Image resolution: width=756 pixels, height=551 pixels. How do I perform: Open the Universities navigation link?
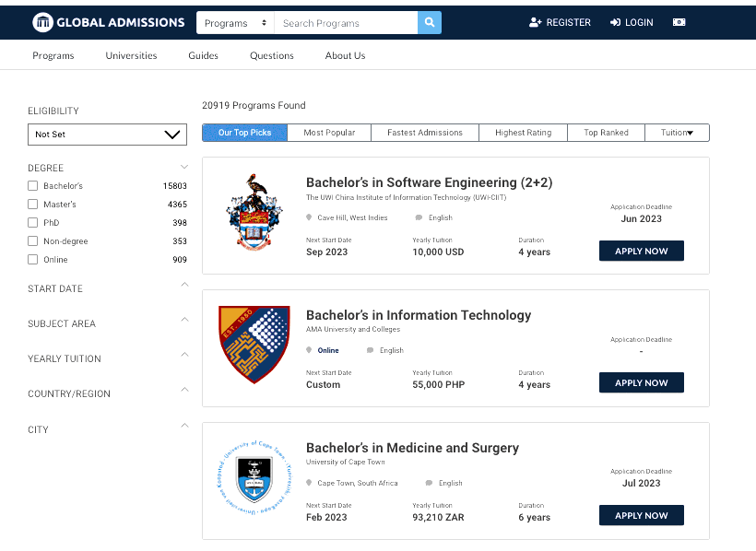click(131, 55)
